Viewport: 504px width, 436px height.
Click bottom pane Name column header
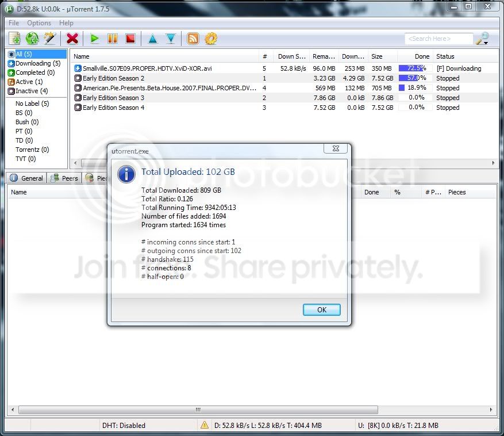pyautogui.click(x=18, y=192)
